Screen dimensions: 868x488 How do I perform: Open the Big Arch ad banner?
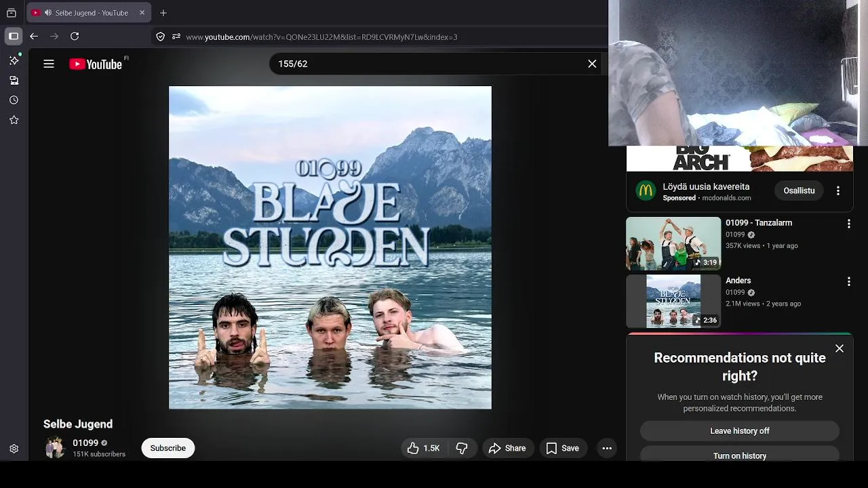click(740, 159)
